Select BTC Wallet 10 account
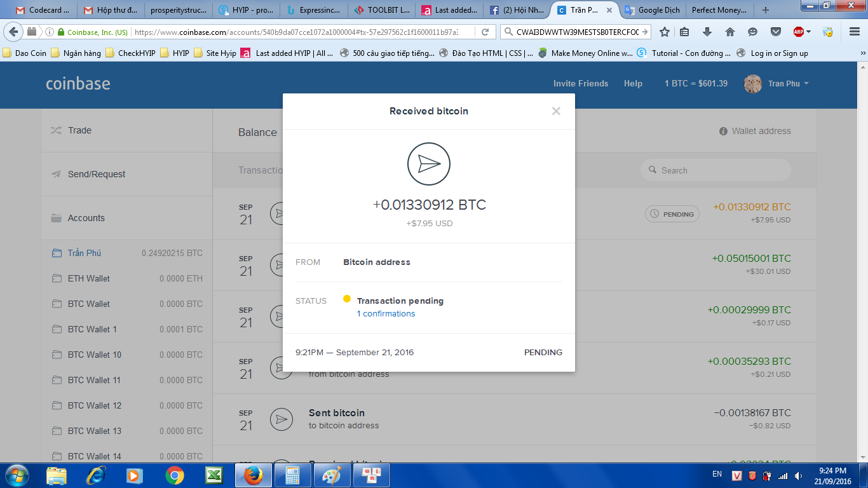Screen dimensions: 868x488 pos(126,355)
